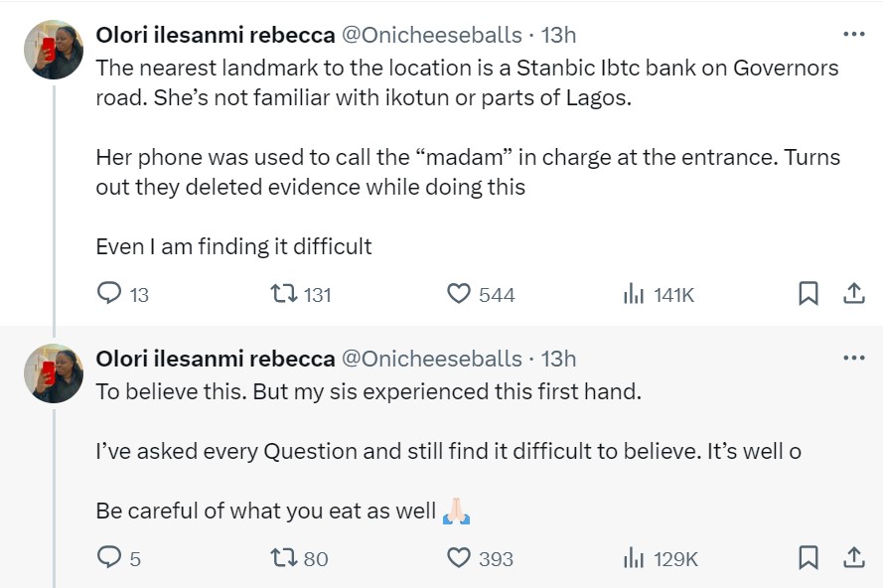Screen dimensions: 883x588
Task: Open Olori ilesanmi rebecca name in first tweet
Action: tap(215, 35)
